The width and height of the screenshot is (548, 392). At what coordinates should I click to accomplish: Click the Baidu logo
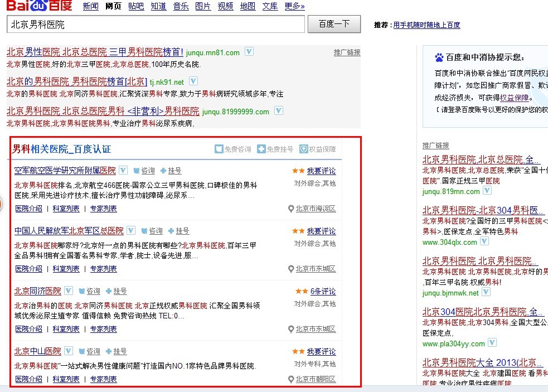pos(39,5)
